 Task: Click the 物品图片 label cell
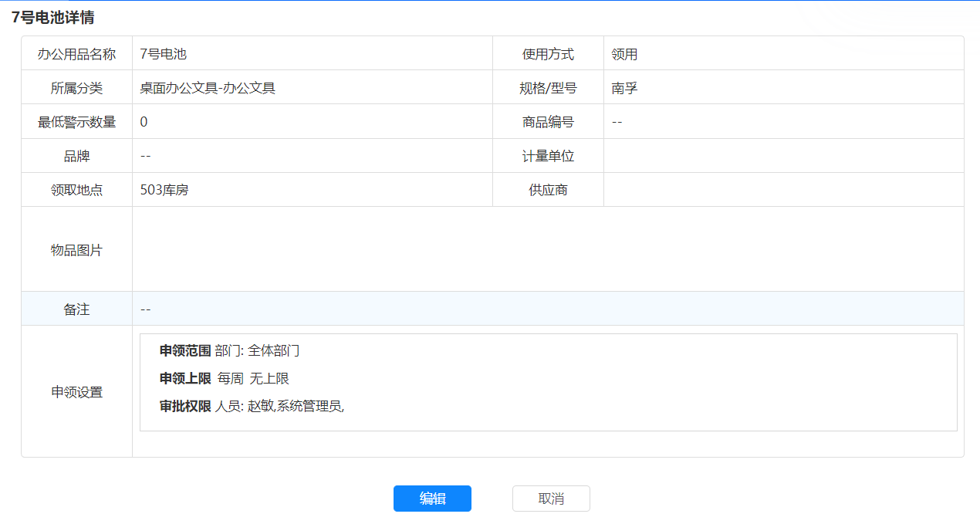(x=76, y=250)
